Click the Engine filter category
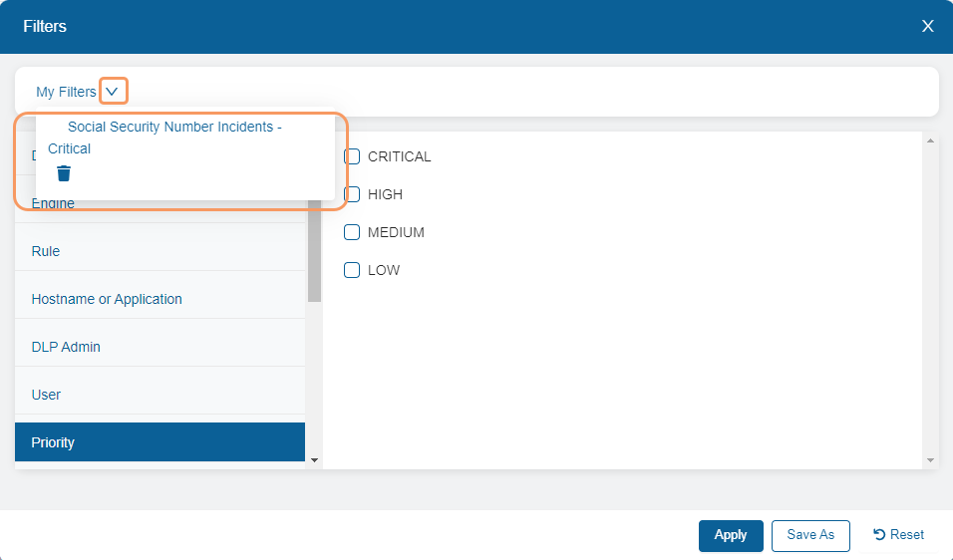The width and height of the screenshot is (953, 560). 53,205
